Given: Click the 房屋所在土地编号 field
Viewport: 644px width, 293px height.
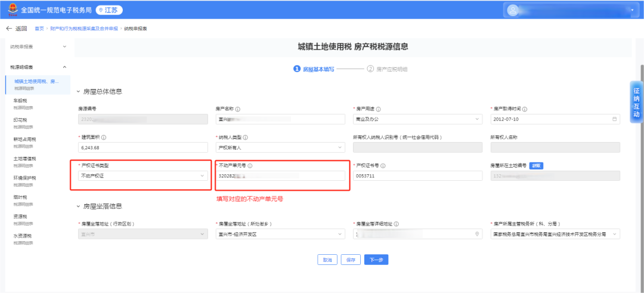Looking at the screenshot, I should click(555, 176).
